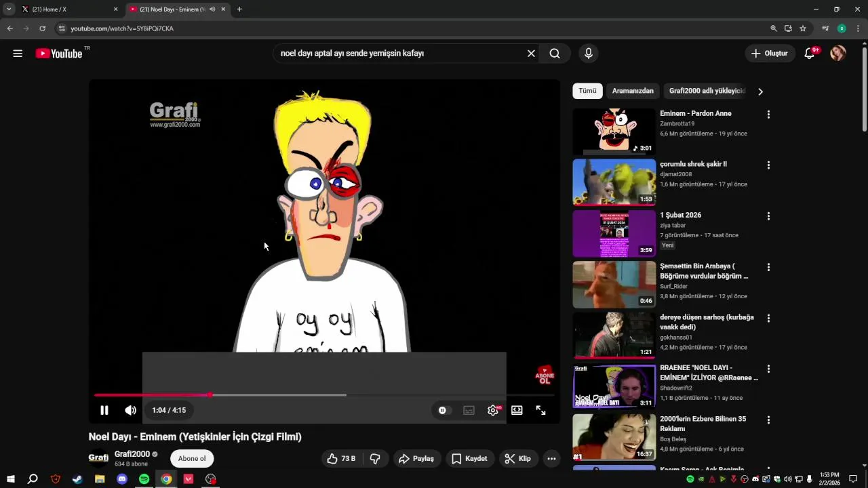The width and height of the screenshot is (868, 488).
Task: Open options for Şemsettin Bin Arabaya video
Action: pos(768,267)
